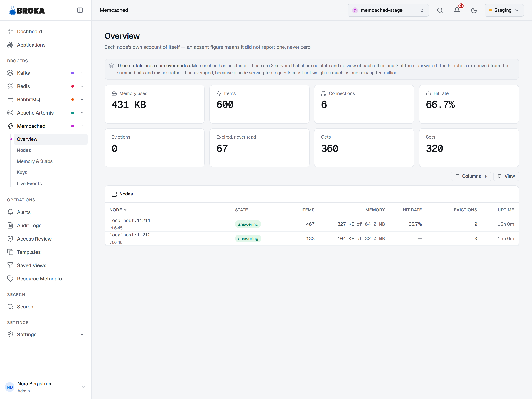
Task: Click the BROKA logo
Action: [27, 10]
